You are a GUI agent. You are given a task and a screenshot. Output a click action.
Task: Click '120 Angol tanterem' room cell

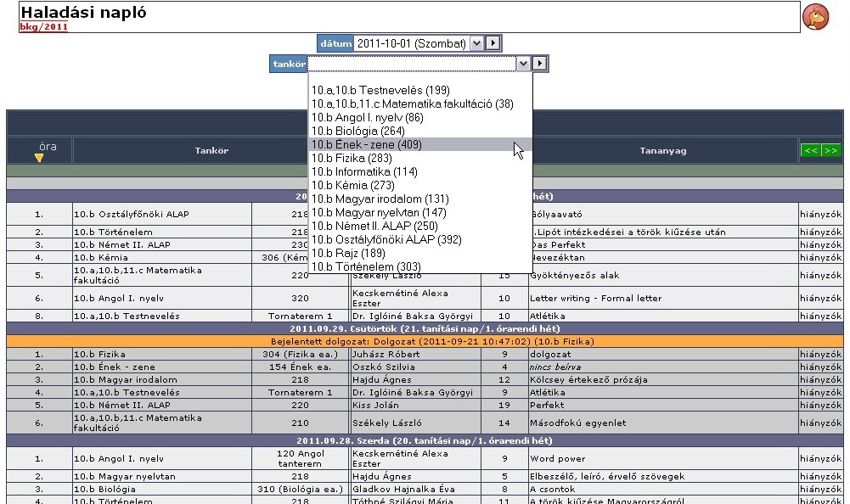[x=300, y=458]
